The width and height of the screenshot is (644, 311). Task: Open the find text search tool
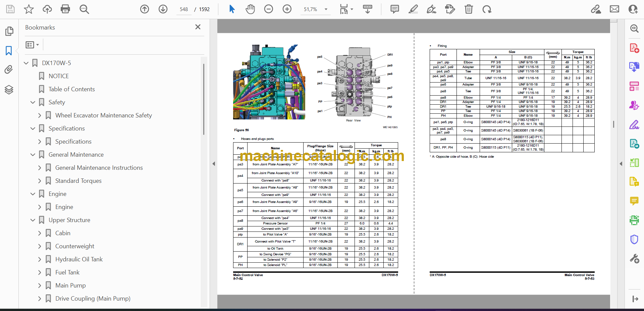tap(84, 9)
